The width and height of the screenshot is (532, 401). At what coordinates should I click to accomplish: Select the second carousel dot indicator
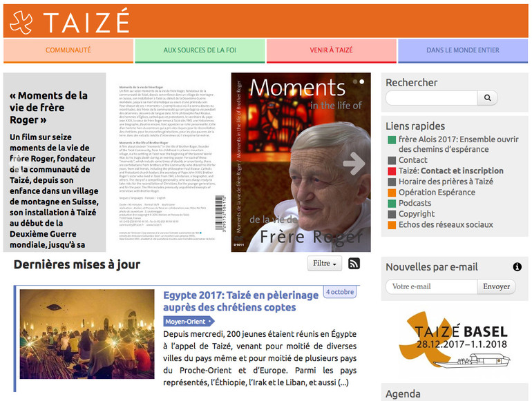[362, 81]
